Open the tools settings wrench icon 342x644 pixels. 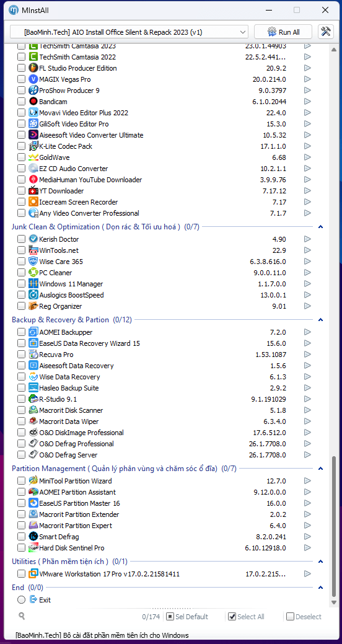coord(325,32)
